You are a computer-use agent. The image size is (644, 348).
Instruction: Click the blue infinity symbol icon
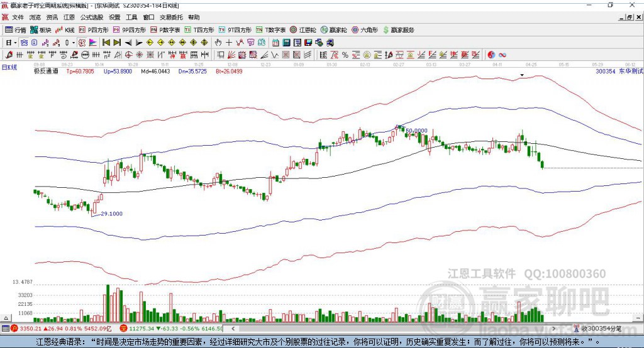coord(502,55)
